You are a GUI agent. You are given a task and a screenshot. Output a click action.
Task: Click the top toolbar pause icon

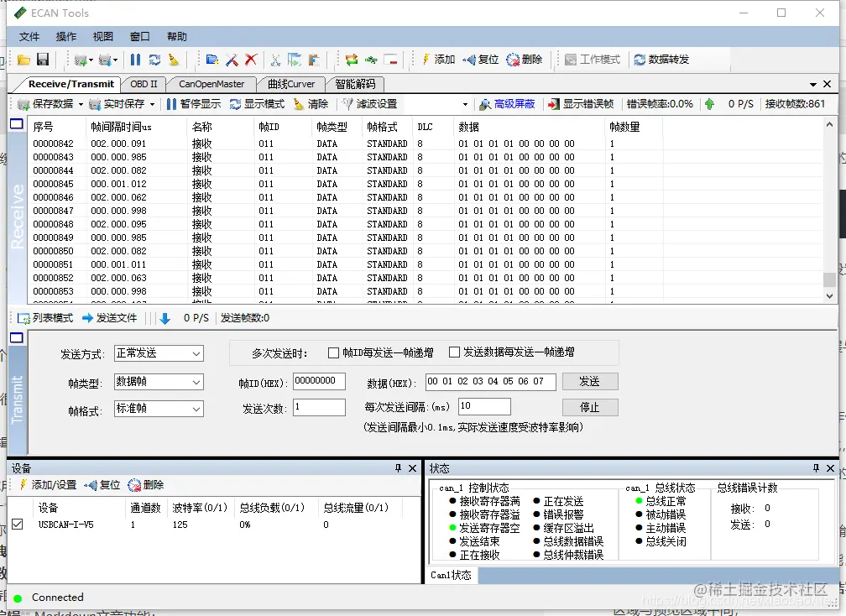(x=135, y=60)
